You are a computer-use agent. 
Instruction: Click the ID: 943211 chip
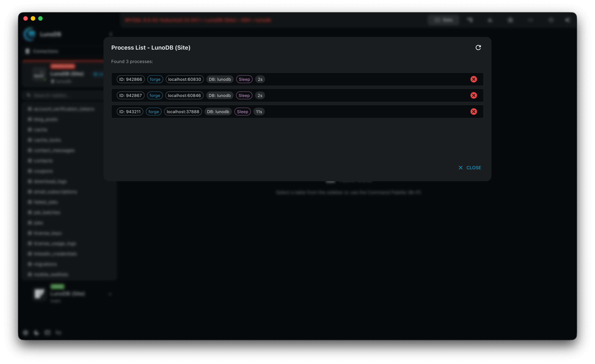tap(130, 112)
